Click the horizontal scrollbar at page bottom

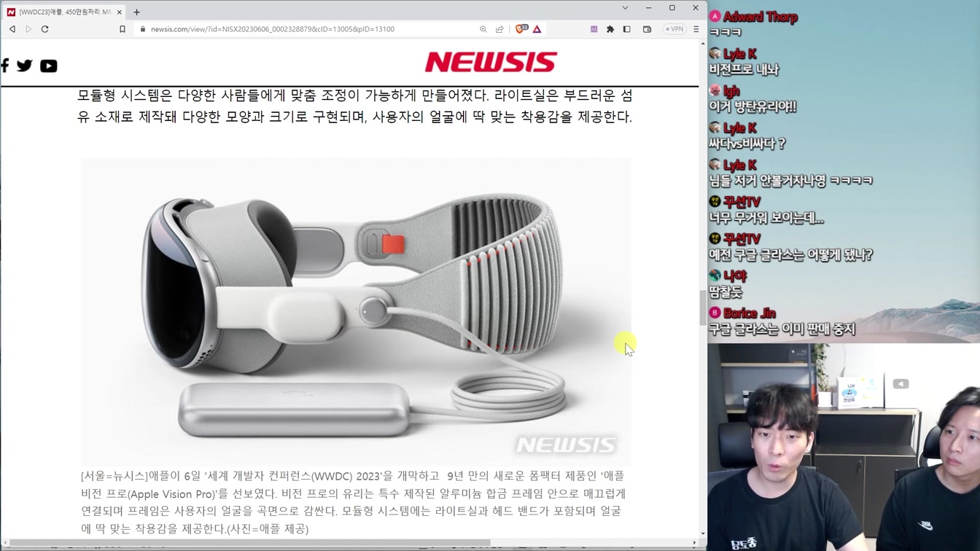[x=252, y=543]
